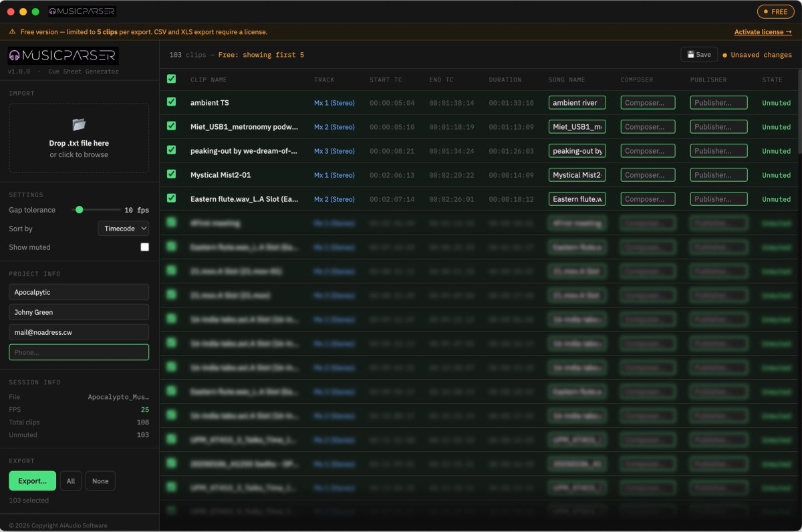Uncheck the ambient TS clip checkbox
Screen dimensions: 802x532
point(171,102)
